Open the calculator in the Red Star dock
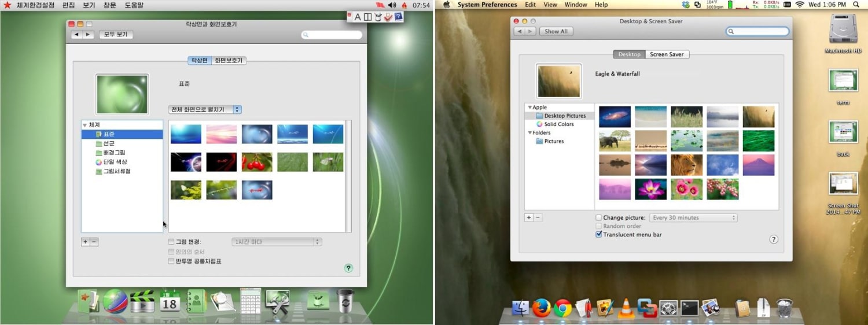The height and width of the screenshot is (325, 868). coord(251,301)
